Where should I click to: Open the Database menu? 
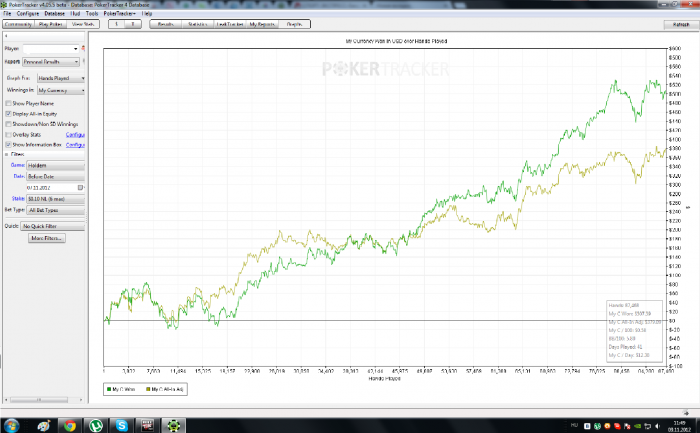coord(54,13)
